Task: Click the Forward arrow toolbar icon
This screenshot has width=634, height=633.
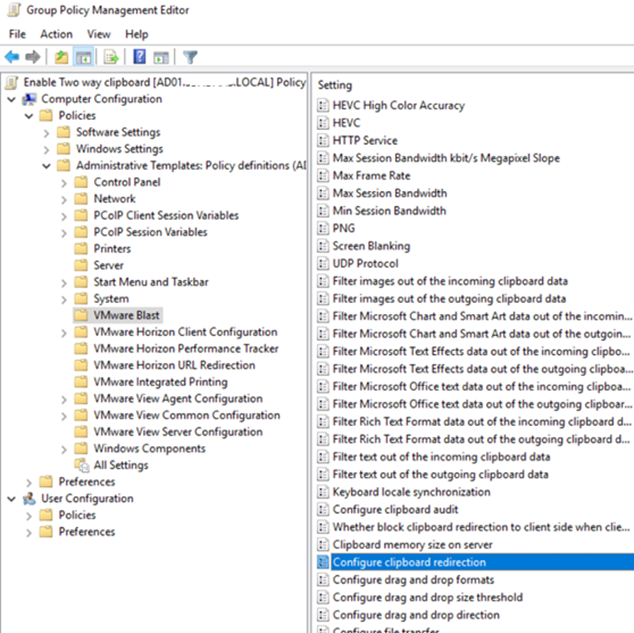Action: pyautogui.click(x=34, y=57)
